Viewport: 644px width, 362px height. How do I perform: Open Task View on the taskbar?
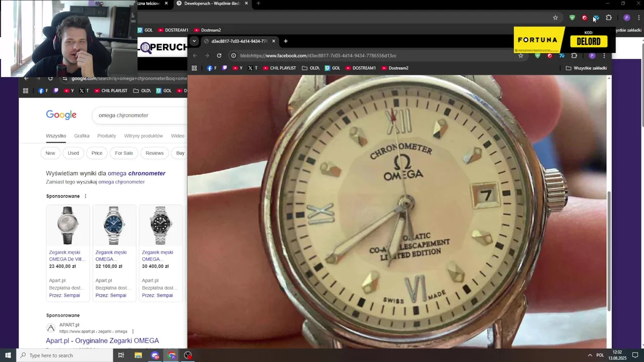121,355
